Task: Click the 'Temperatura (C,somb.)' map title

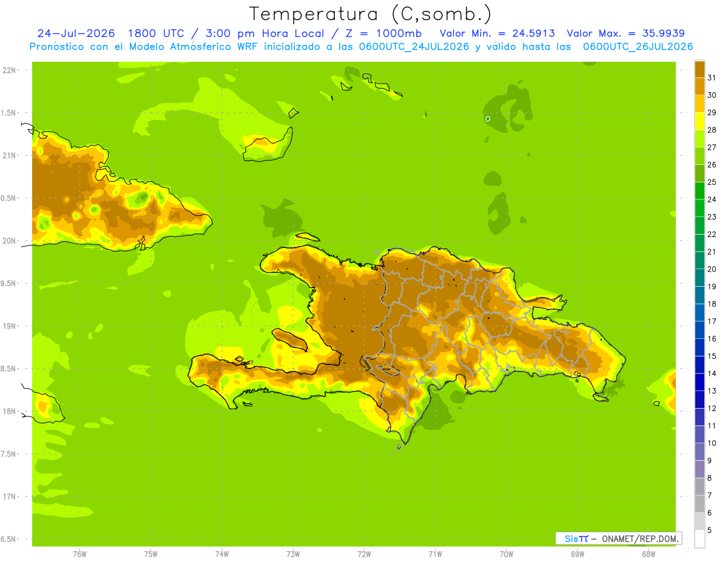Action: (370, 14)
